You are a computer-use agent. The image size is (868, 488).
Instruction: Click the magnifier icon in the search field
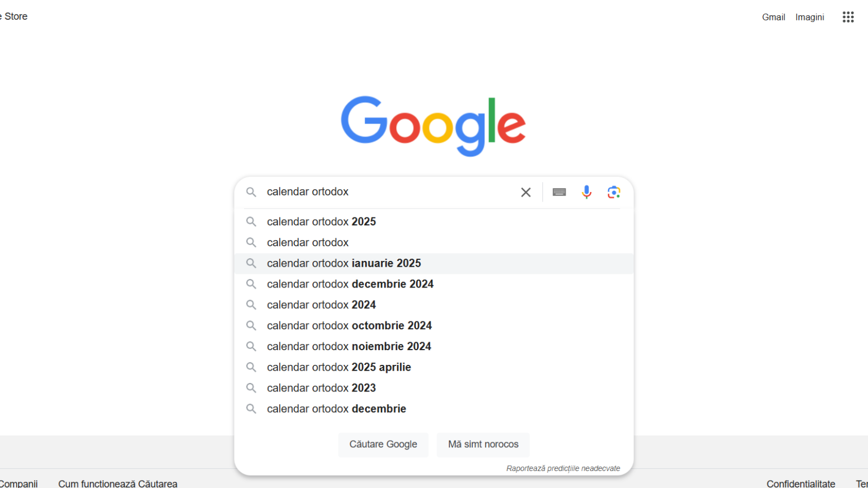coord(251,192)
